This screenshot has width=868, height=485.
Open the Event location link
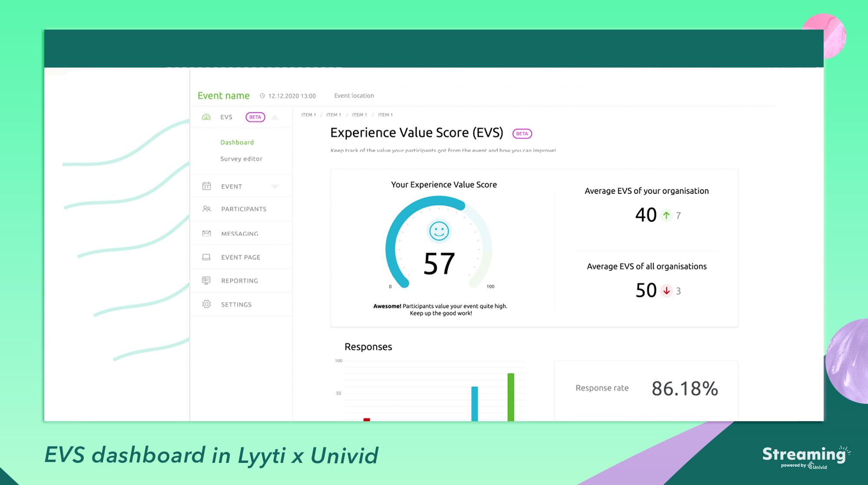[x=354, y=95]
